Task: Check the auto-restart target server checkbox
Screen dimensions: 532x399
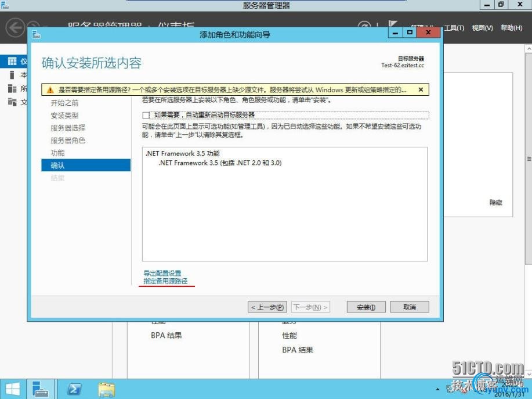Action: pos(146,115)
